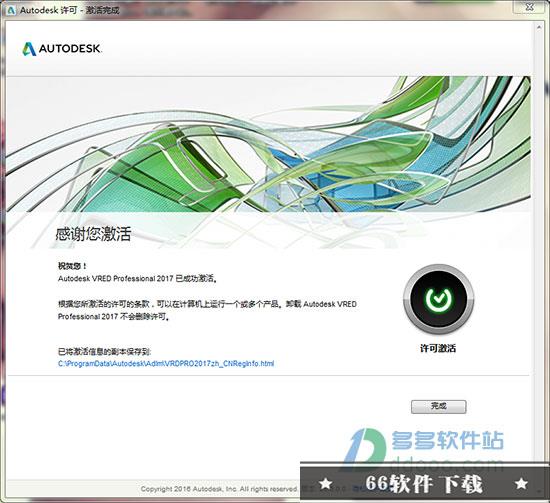Close the Autodesk license window
The width and height of the screenshot is (550, 503).
[x=530, y=7]
